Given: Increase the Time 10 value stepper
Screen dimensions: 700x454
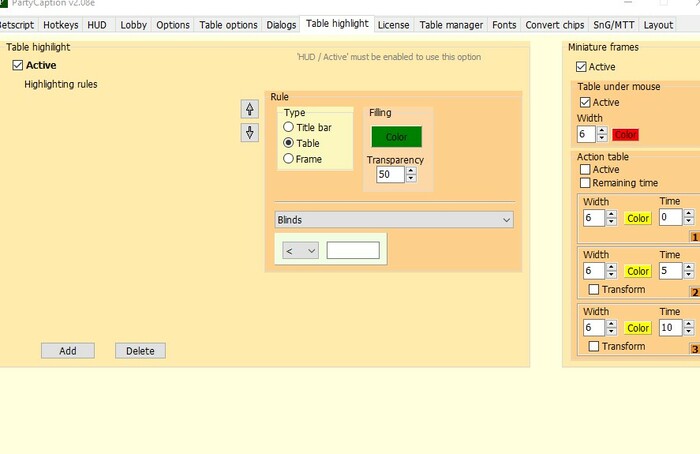Looking at the screenshot, I should [x=689, y=324].
